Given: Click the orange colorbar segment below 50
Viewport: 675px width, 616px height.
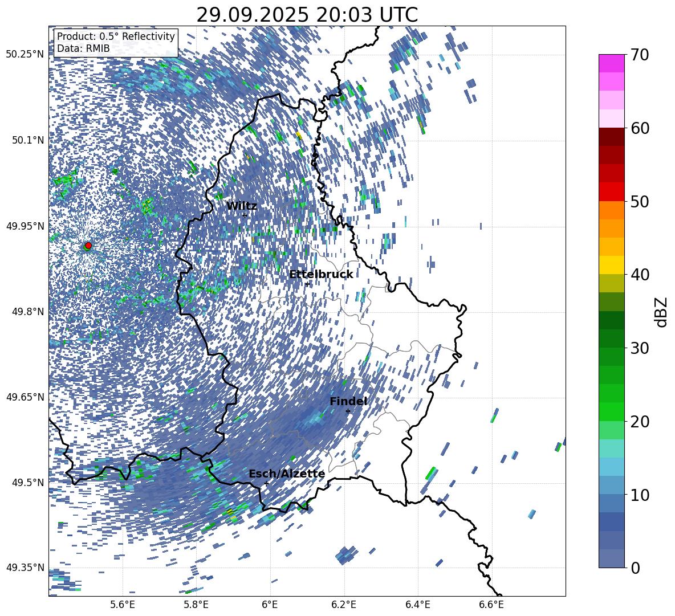Looking at the screenshot, I should (x=611, y=210).
